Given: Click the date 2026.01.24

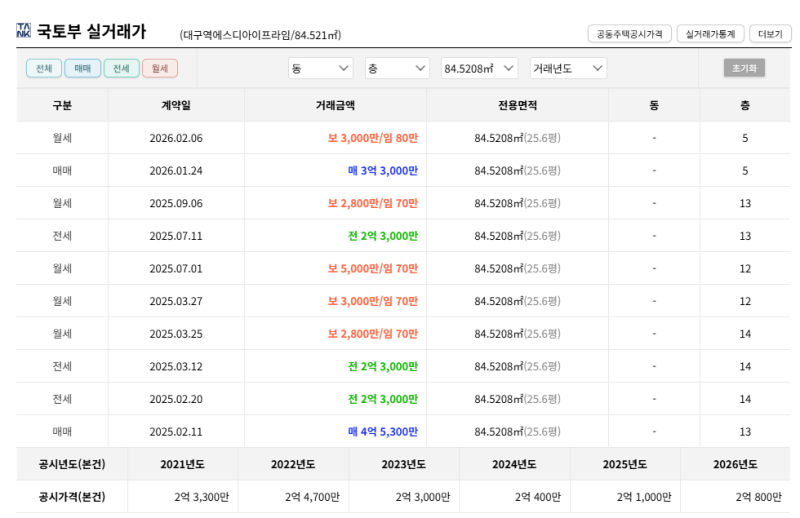Looking at the screenshot, I should tap(176, 171).
